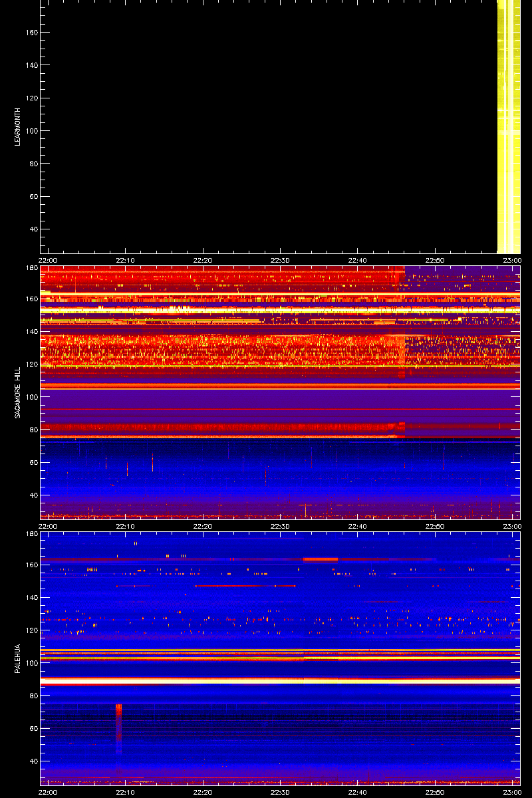Image resolution: width=532 pixels, height=798 pixels.
Task: Click the 160 frequency tick of Learmonth
Action: [x=32, y=32]
